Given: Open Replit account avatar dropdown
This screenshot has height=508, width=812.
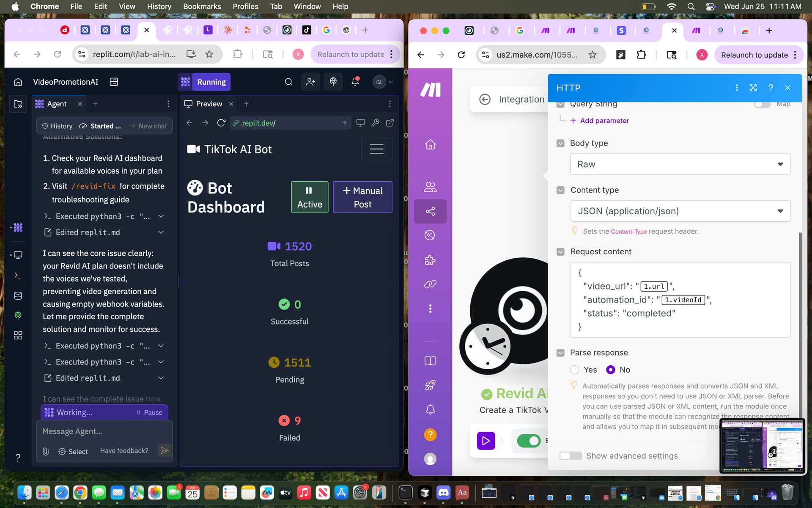Looking at the screenshot, I should [383, 82].
